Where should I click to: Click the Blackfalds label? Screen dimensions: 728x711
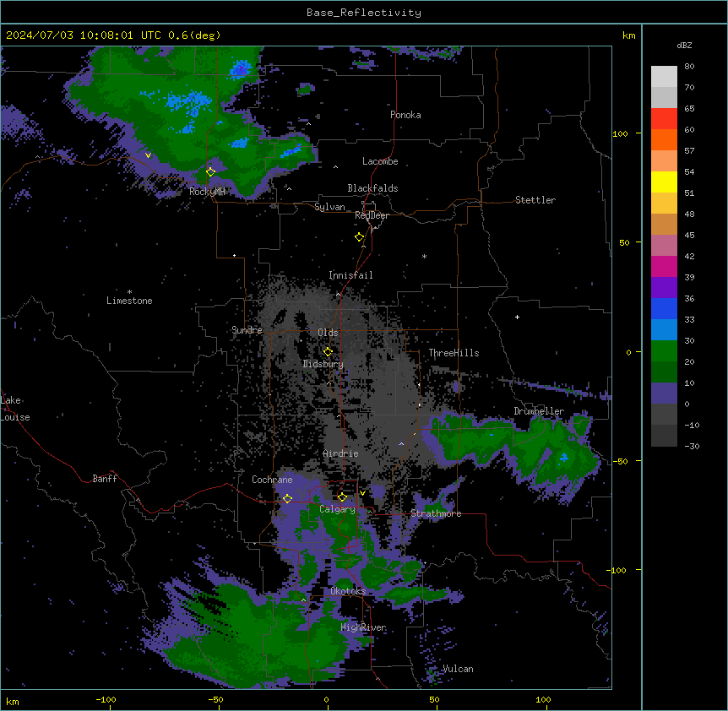click(372, 188)
